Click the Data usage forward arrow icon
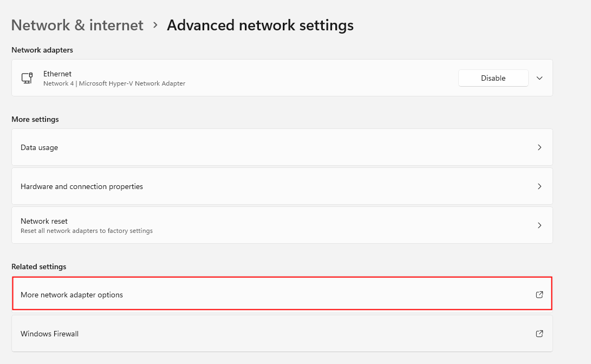 coord(539,147)
